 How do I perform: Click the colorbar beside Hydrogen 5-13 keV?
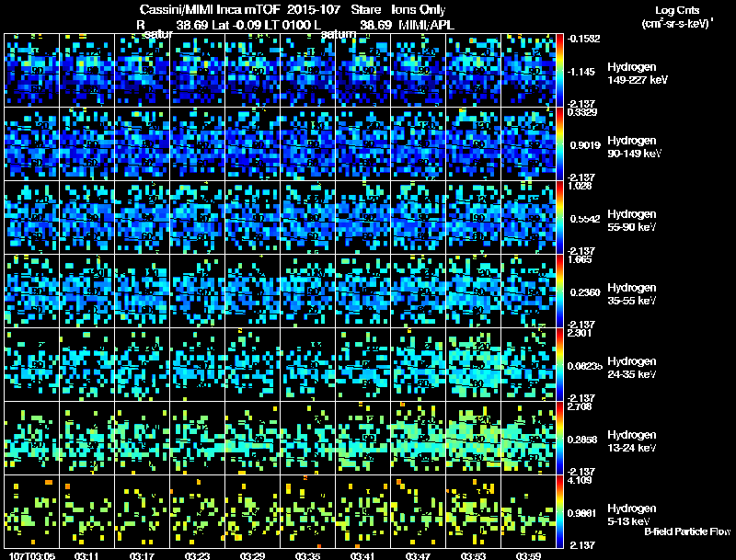[559, 511]
